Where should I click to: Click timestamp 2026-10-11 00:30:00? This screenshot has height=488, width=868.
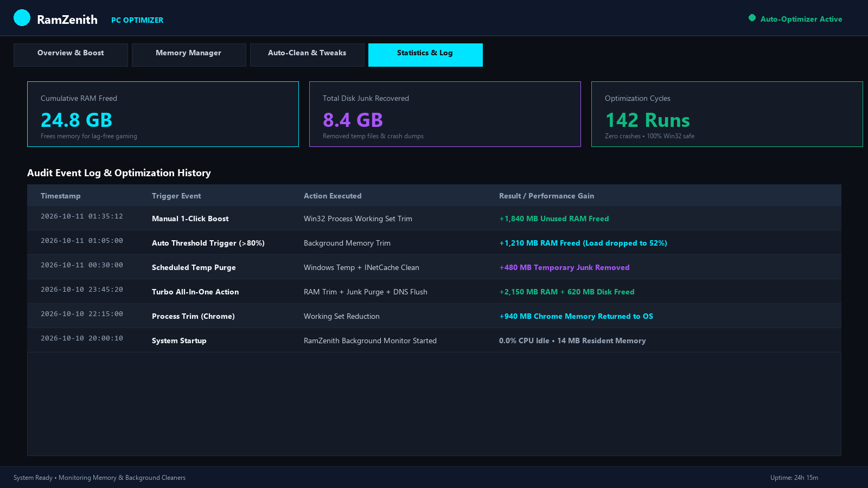point(82,265)
